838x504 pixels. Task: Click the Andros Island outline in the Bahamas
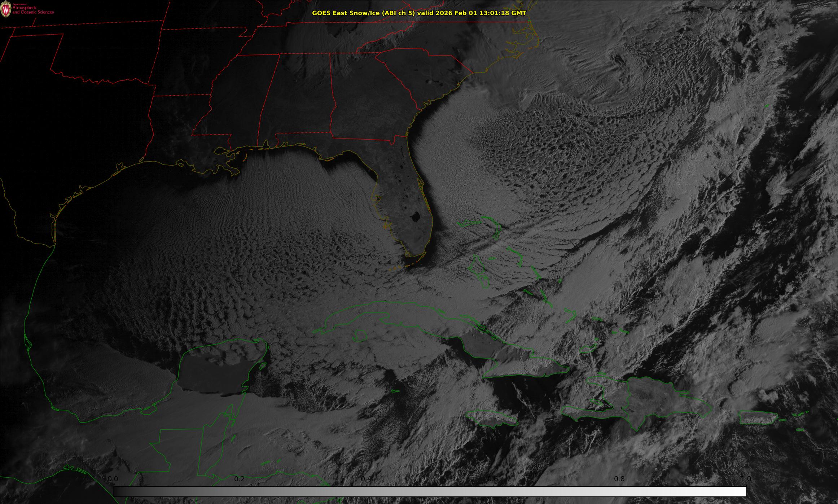pyautogui.click(x=478, y=271)
